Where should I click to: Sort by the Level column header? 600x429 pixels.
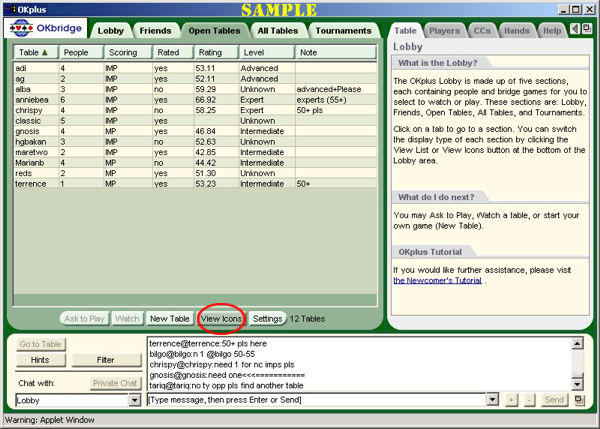tap(266, 52)
